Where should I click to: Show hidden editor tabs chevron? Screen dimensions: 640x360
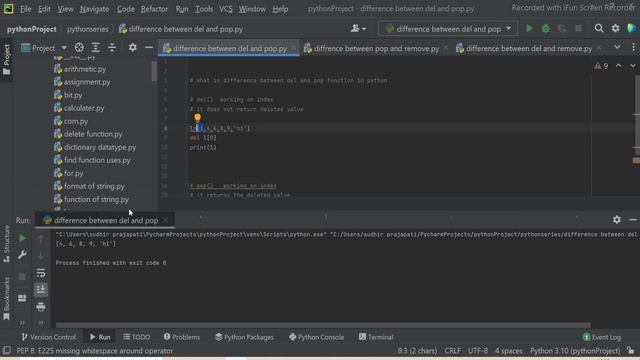[617, 48]
